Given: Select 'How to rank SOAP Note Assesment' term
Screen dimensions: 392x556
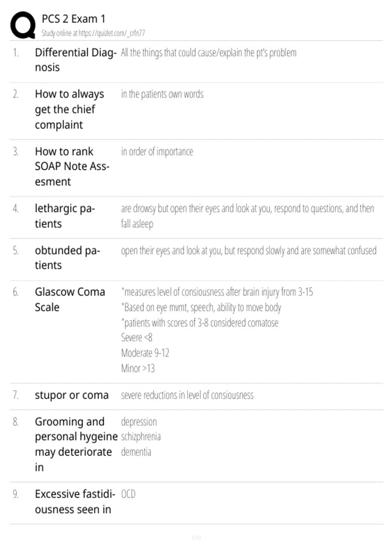Looking at the screenshot, I should pyautogui.click(x=72, y=166).
